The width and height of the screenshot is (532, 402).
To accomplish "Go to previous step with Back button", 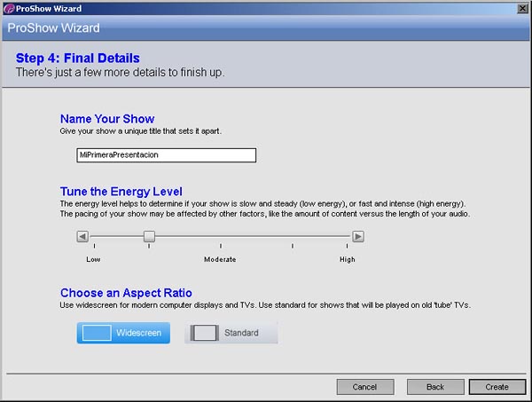I will (435, 387).
